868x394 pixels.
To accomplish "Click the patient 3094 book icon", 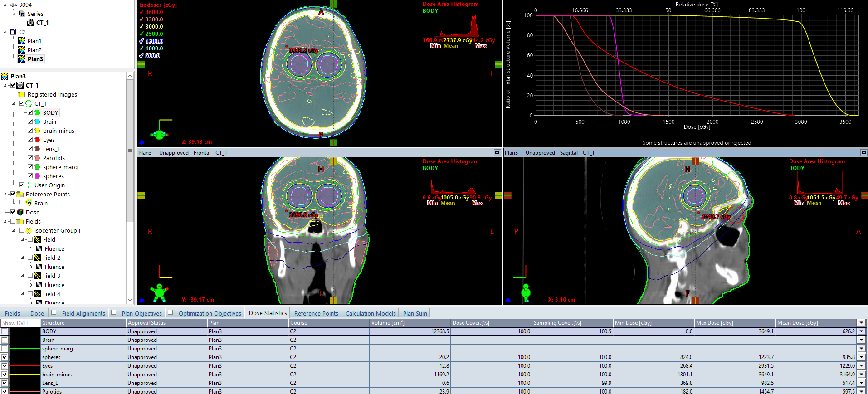I will click(x=13, y=5).
